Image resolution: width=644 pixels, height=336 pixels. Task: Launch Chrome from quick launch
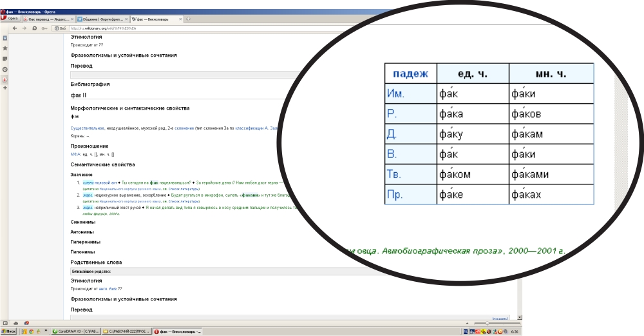(x=31, y=331)
